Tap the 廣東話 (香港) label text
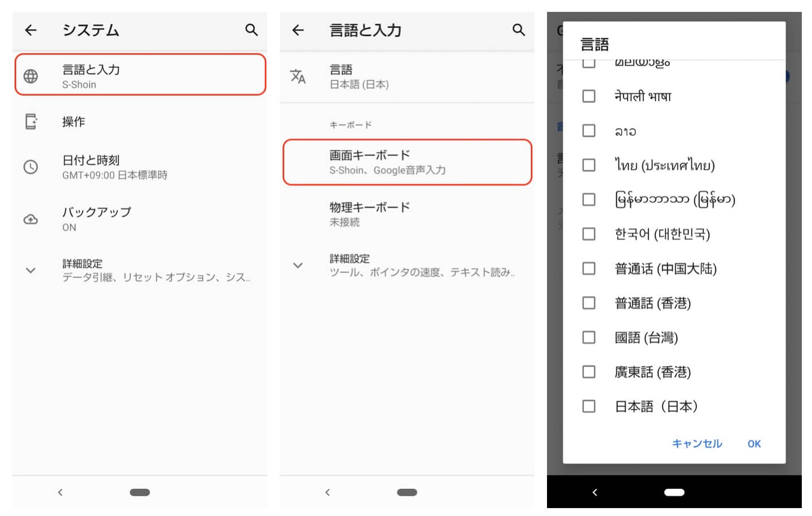This screenshot has height=516, width=812. [x=653, y=372]
